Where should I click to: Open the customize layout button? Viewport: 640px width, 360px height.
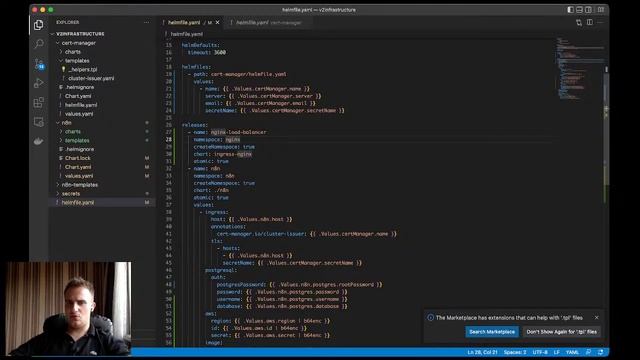click(x=601, y=9)
